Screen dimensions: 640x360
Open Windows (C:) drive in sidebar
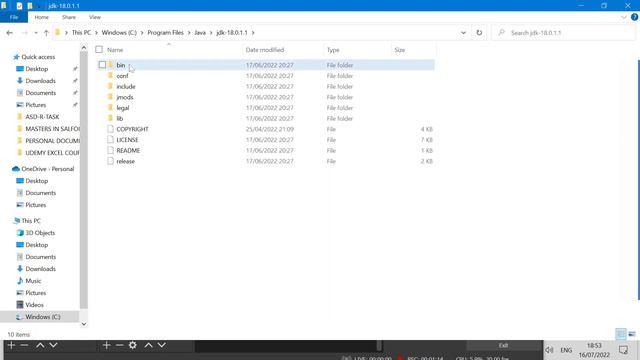click(x=42, y=317)
